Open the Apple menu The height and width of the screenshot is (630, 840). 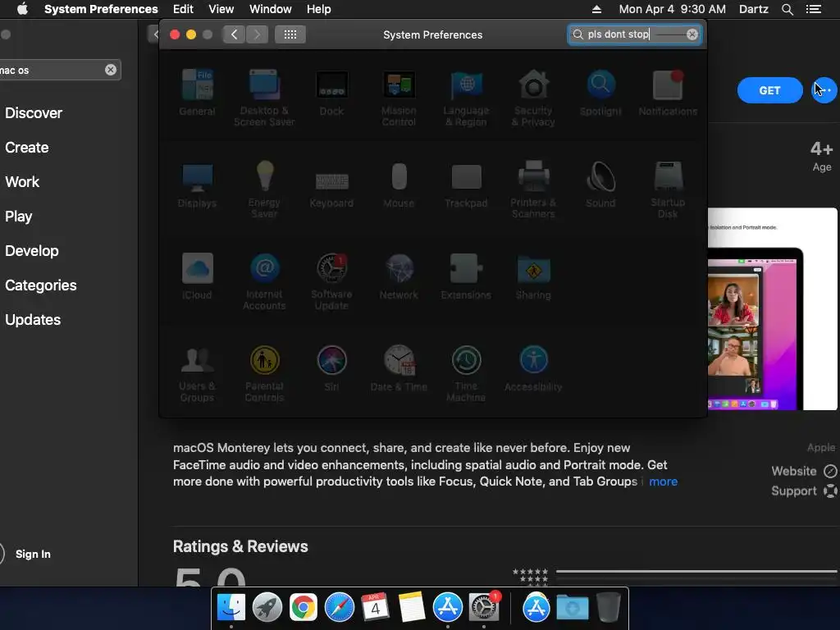(22, 9)
